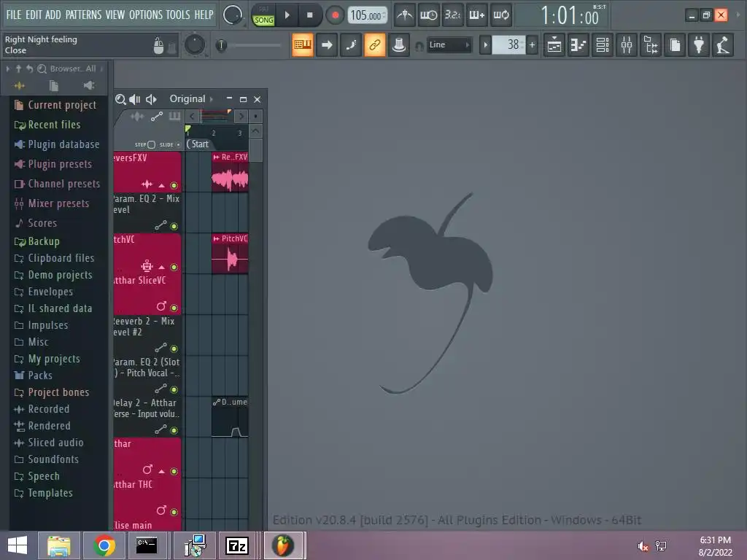Open the Templates folder
This screenshot has height=560, width=747.
coord(43,493)
